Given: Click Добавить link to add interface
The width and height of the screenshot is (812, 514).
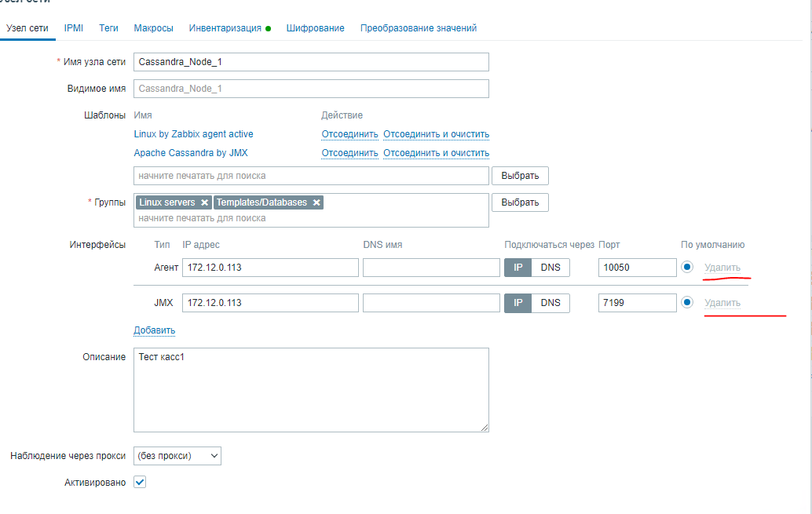Looking at the screenshot, I should (x=155, y=330).
